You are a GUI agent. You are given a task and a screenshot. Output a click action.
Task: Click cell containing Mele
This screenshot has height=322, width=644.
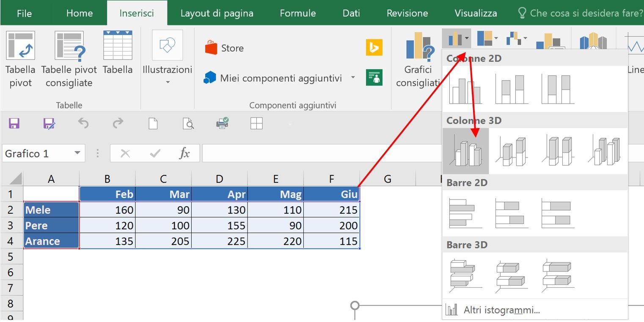[x=51, y=210]
